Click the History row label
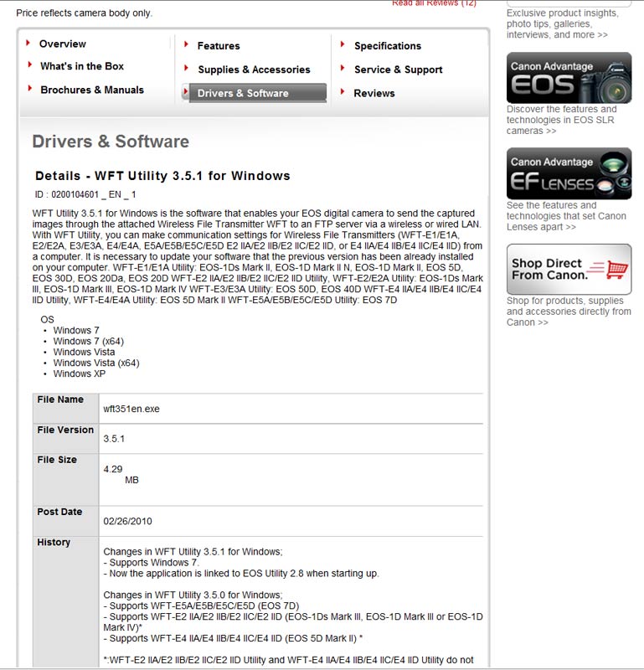644x670 pixels. pos(54,542)
